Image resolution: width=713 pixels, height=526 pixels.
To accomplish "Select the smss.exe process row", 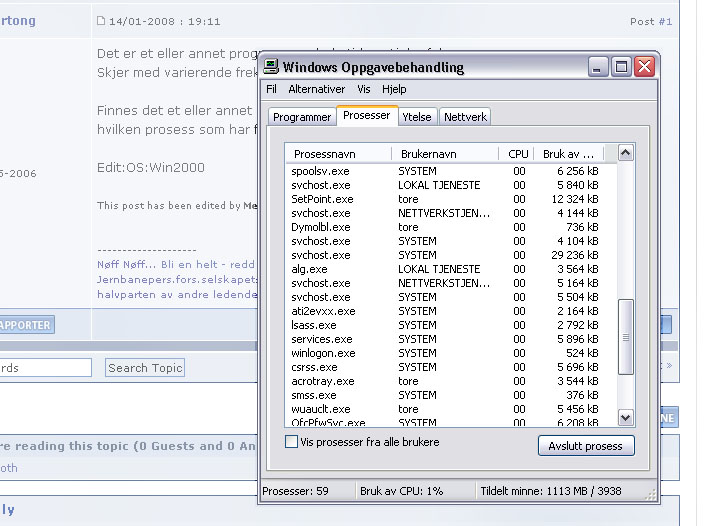I will [451, 395].
